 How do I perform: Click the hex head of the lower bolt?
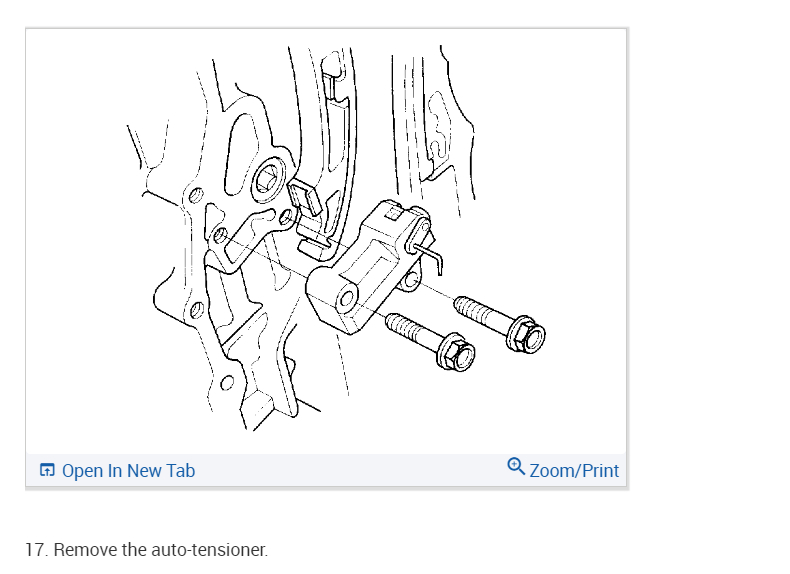click(456, 352)
